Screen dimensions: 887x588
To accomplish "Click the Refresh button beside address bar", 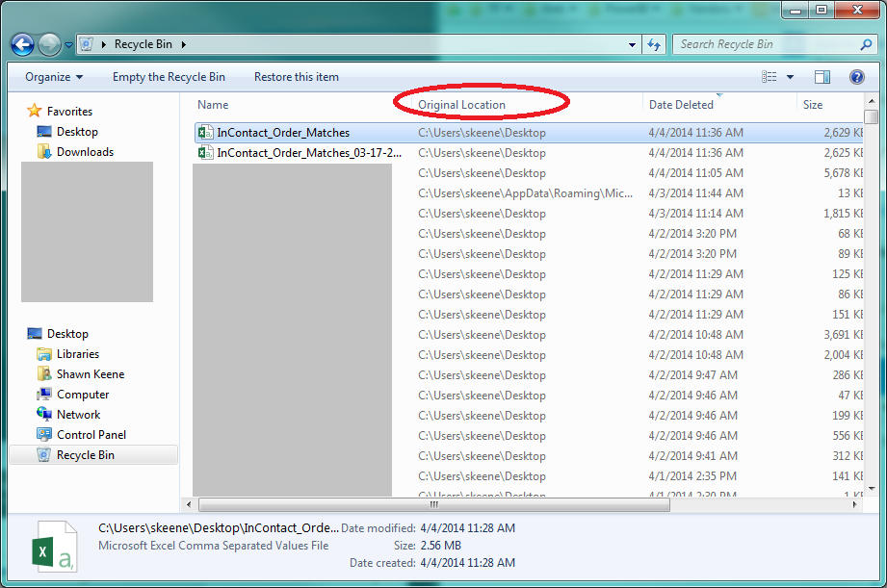I will click(x=654, y=44).
